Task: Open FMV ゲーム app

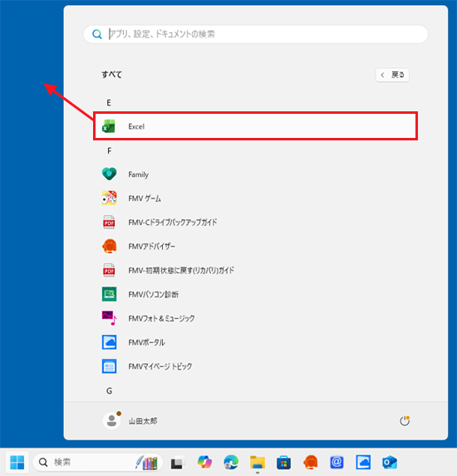Action: (x=255, y=199)
